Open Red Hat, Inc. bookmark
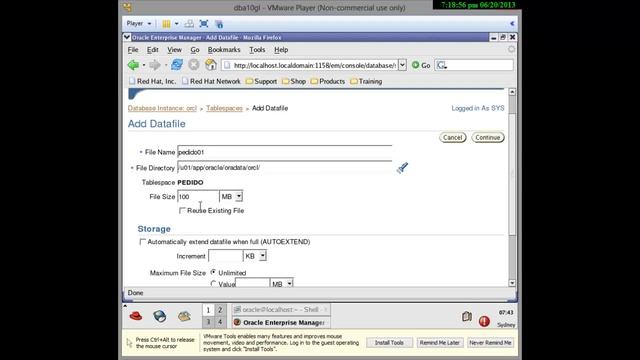This screenshot has height=360, width=640. tap(152, 81)
